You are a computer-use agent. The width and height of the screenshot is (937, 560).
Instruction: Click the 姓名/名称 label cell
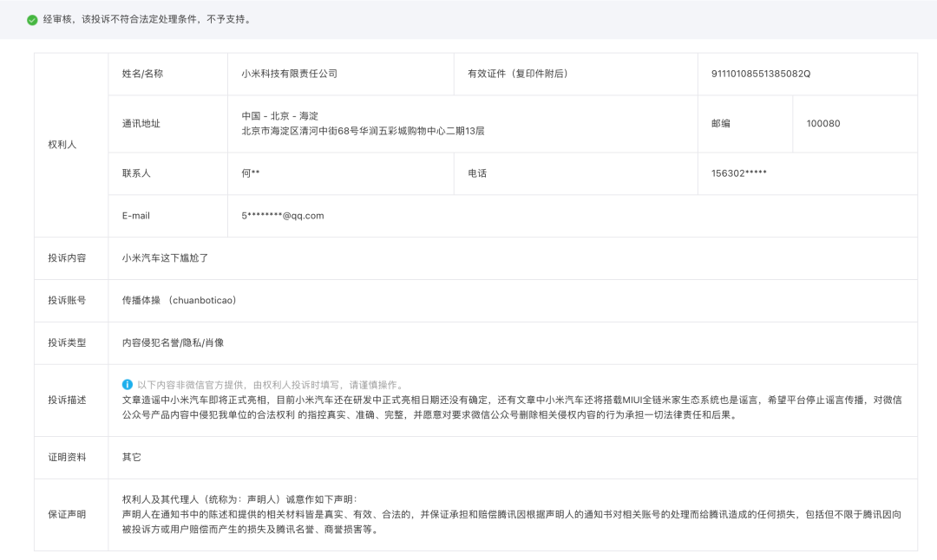tap(168, 74)
